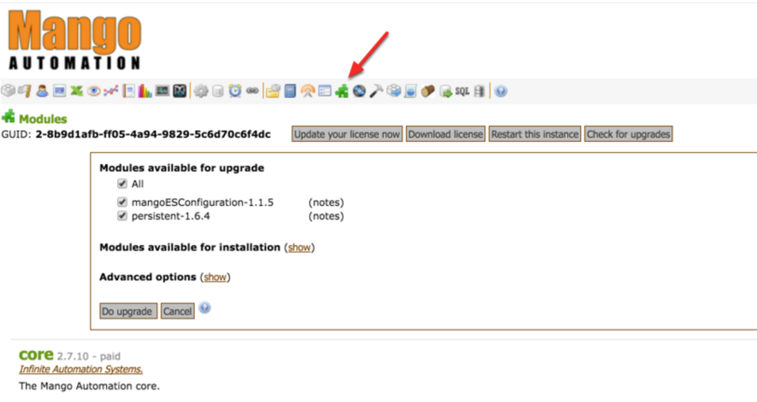Image resolution: width=757 pixels, height=402 pixels.
Task: Open the chain link point links icon
Action: [252, 90]
